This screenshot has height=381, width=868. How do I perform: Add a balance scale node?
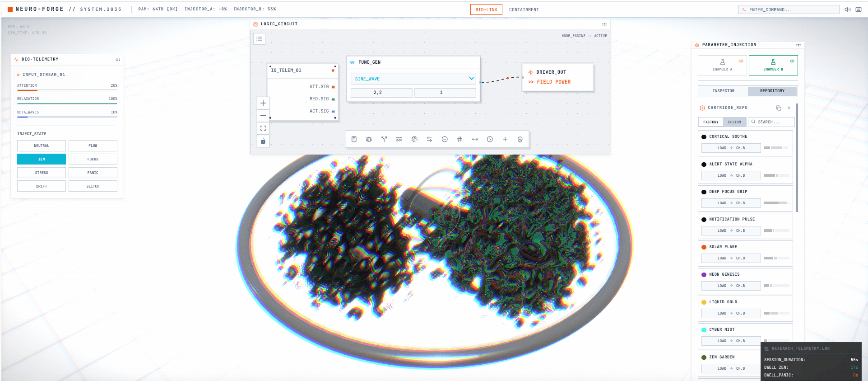coord(369,139)
